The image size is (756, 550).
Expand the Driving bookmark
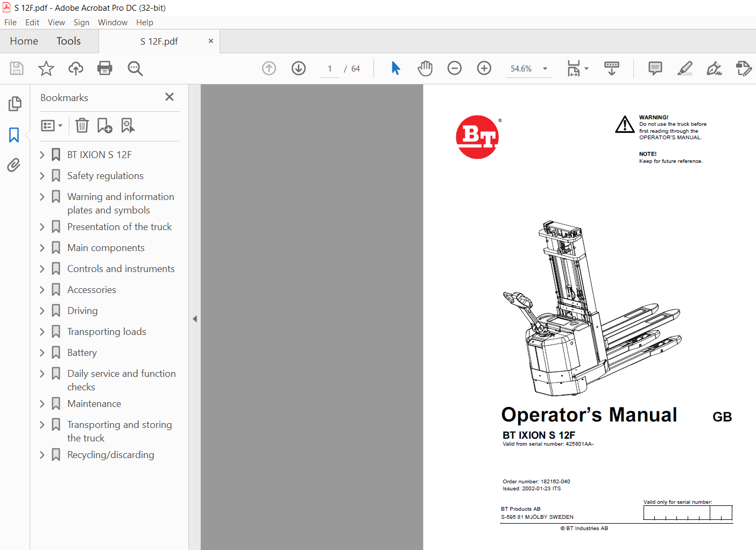coord(42,311)
